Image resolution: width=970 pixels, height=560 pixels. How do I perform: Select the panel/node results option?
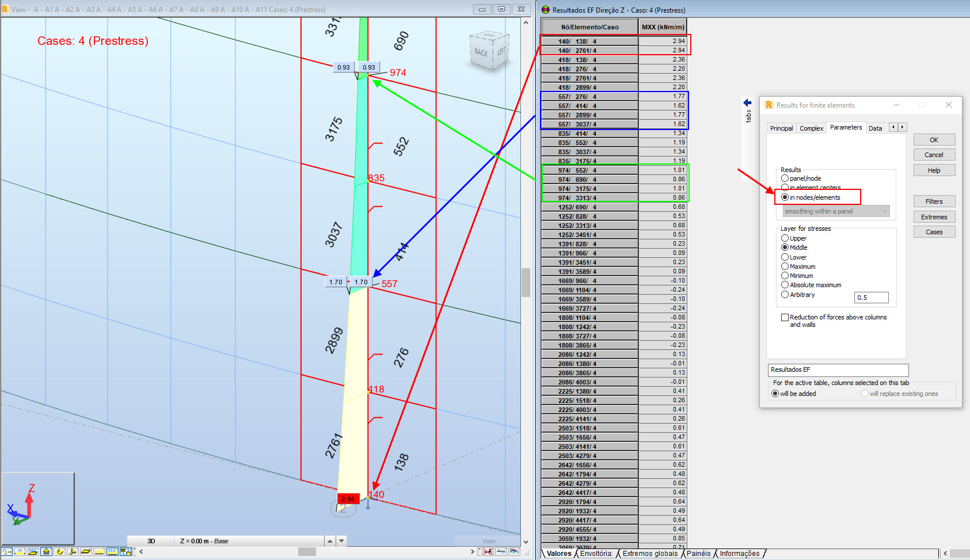coord(785,178)
